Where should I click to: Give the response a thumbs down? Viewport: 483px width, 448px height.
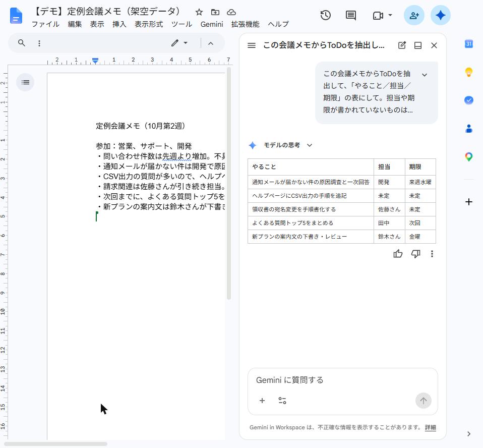click(416, 254)
